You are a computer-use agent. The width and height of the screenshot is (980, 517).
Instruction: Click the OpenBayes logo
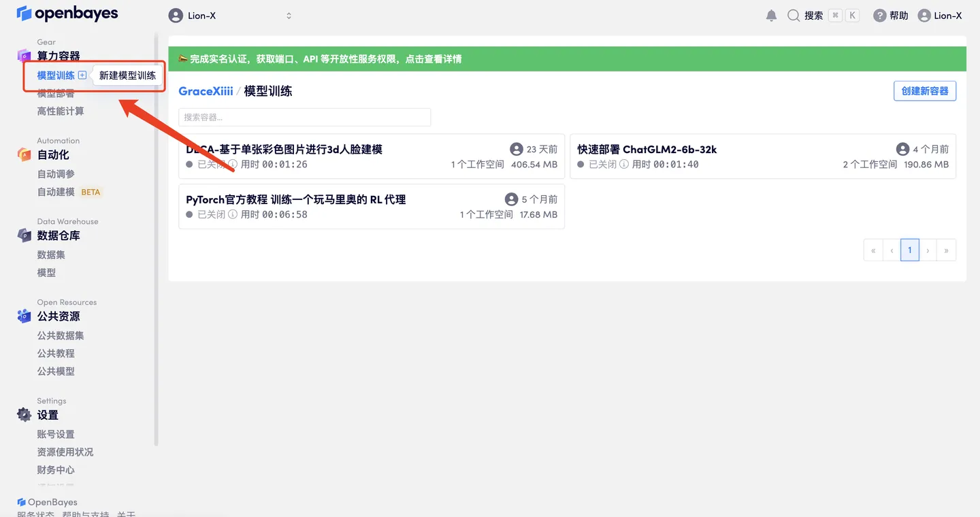pos(67,13)
